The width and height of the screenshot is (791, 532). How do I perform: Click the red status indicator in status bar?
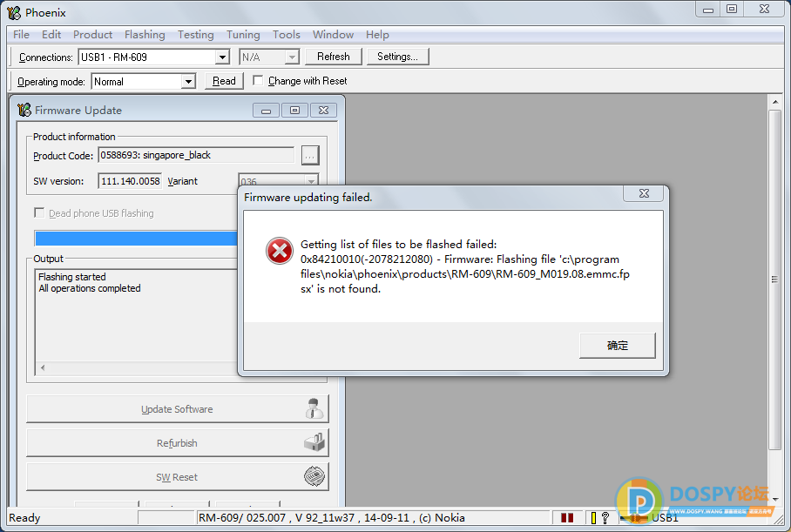(x=567, y=517)
